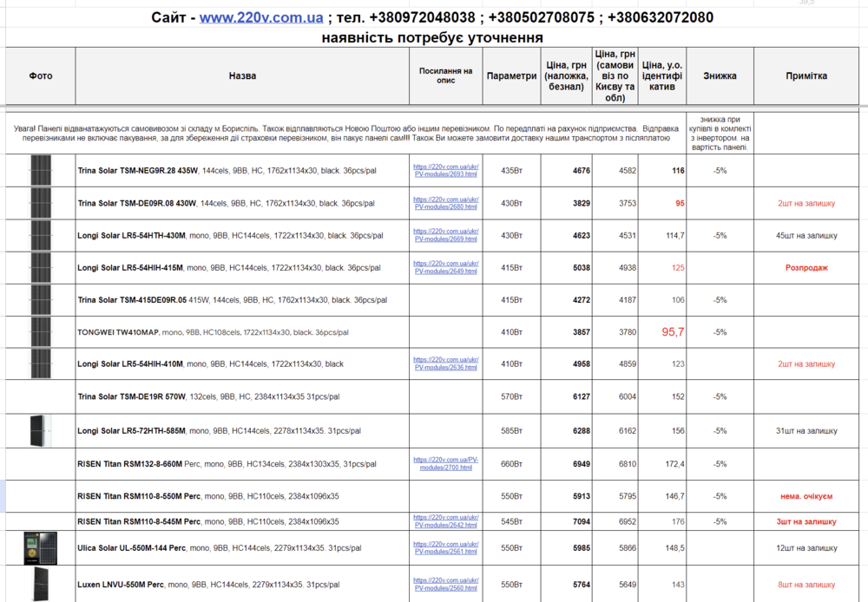Open PV-modules/2669 link for Longi 430M
Image resolution: width=868 pixels, height=602 pixels.
tap(445, 235)
